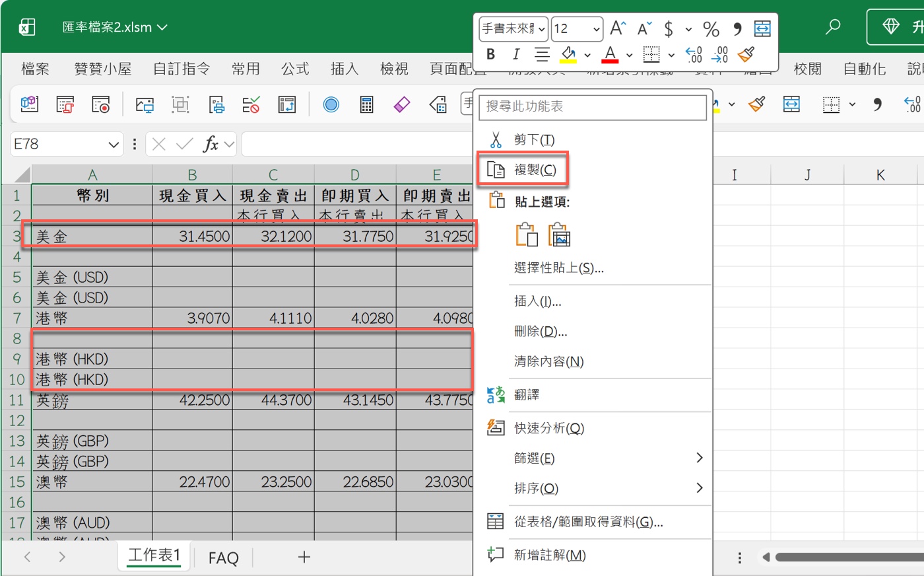This screenshot has width=924, height=576.
Task: Expand the Name Box dropdown arrow
Action: (114, 144)
